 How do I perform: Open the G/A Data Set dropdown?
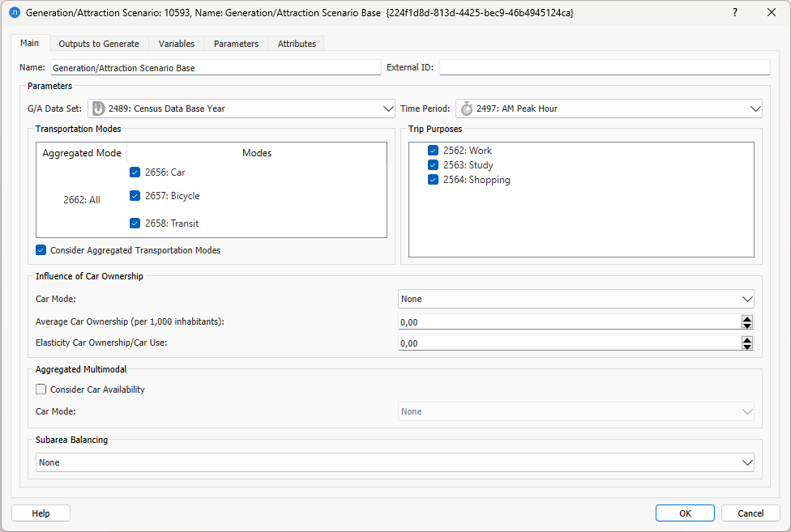387,108
